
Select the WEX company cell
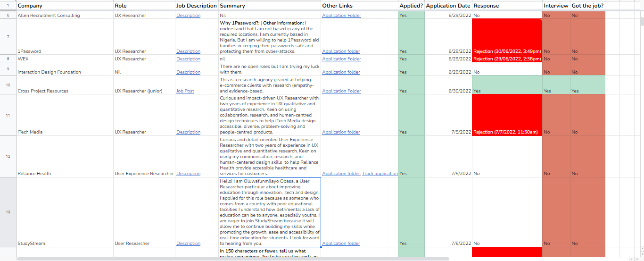65,59
